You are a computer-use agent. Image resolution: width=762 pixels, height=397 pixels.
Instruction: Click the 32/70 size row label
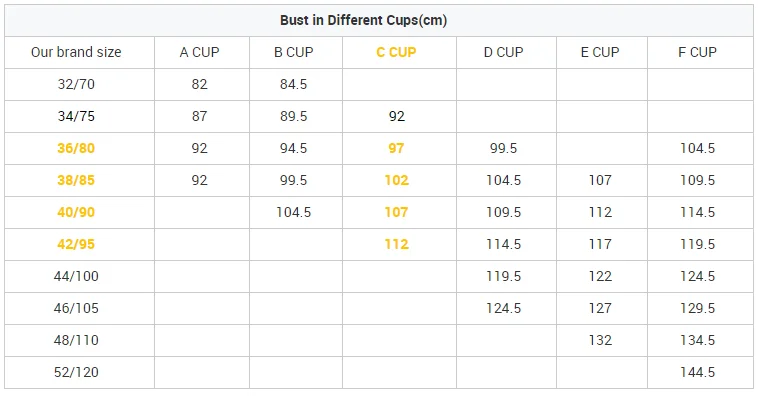(76, 84)
